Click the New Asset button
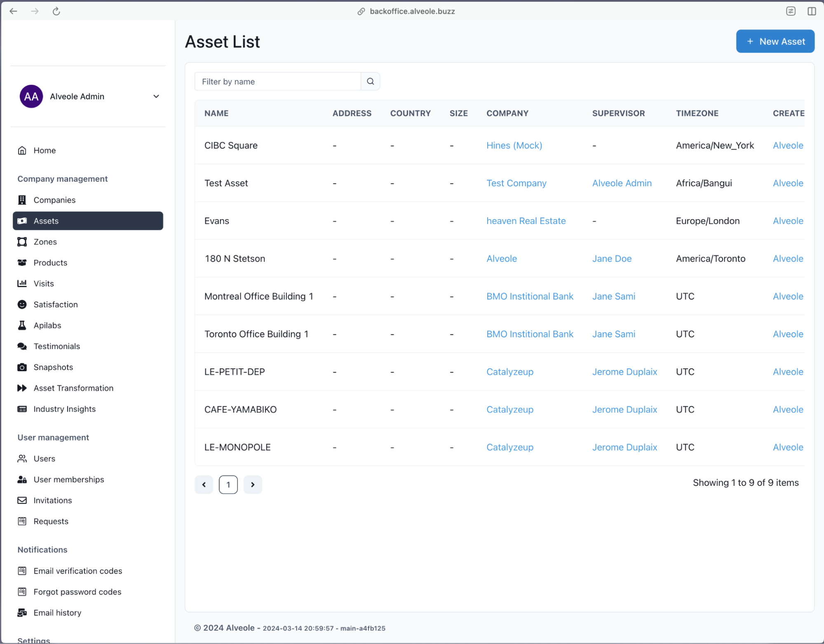The width and height of the screenshot is (824, 644). 775,41
